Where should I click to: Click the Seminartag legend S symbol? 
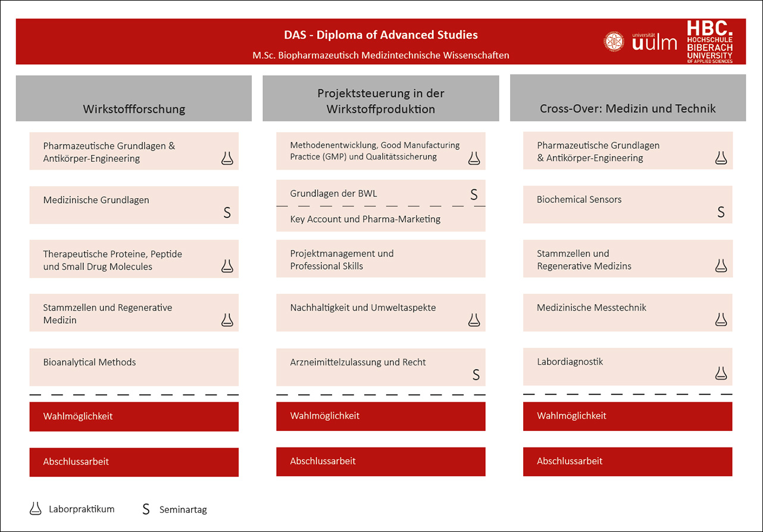pyautogui.click(x=146, y=509)
